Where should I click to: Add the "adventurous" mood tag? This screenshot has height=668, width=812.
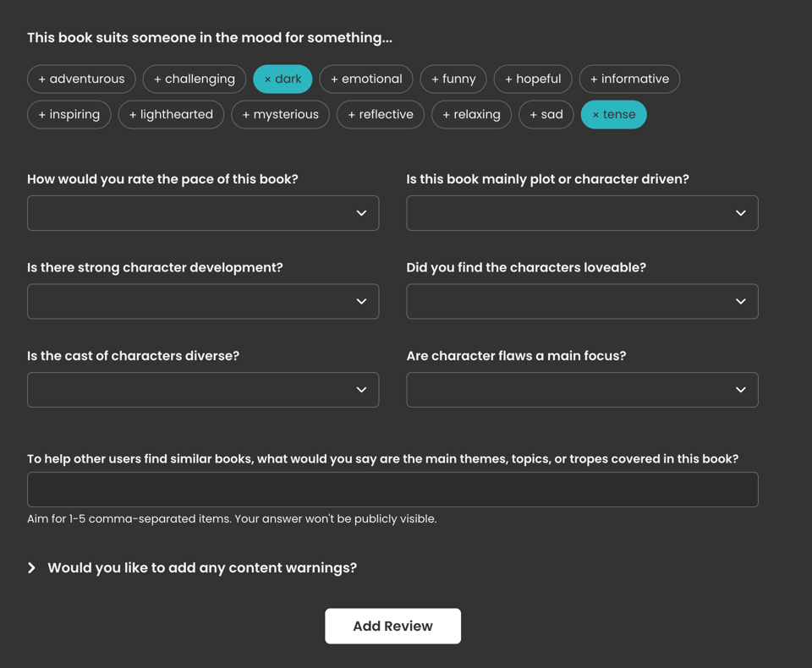click(x=81, y=79)
